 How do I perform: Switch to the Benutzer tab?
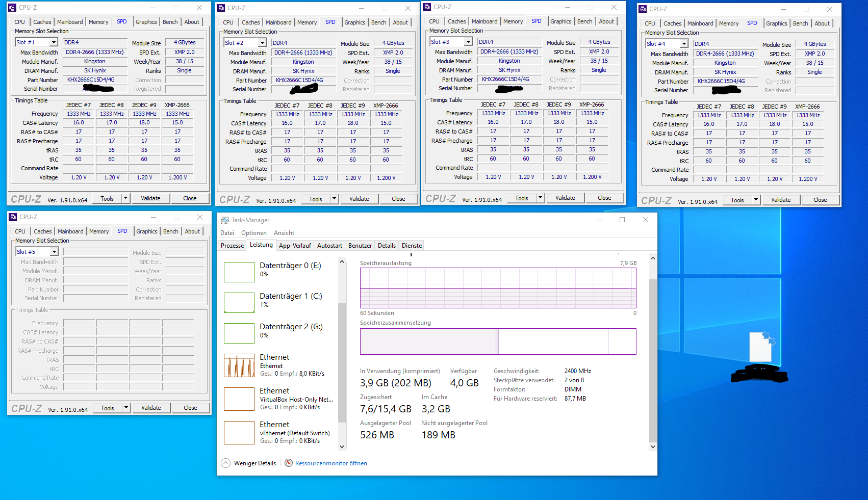click(360, 246)
